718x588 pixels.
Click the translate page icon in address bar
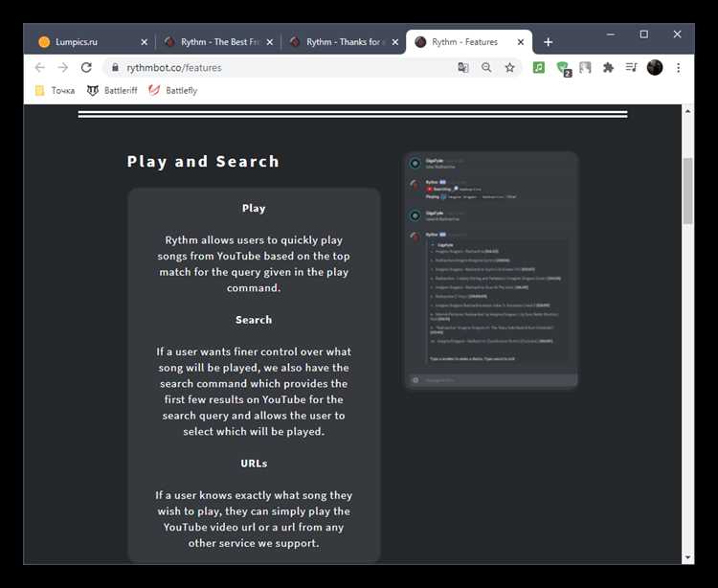463,68
